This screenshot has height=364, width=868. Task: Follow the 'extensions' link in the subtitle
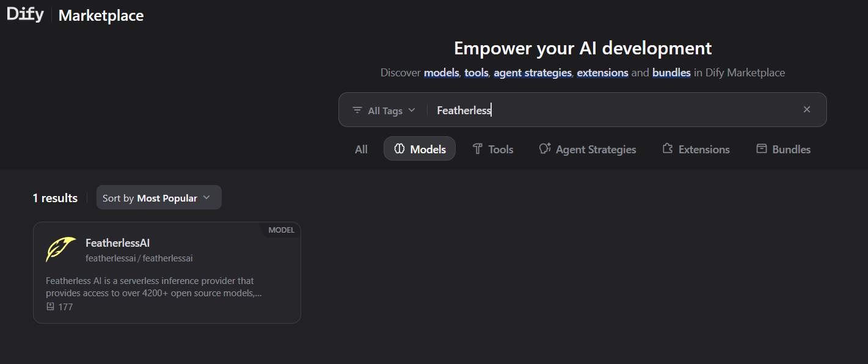[x=602, y=73]
